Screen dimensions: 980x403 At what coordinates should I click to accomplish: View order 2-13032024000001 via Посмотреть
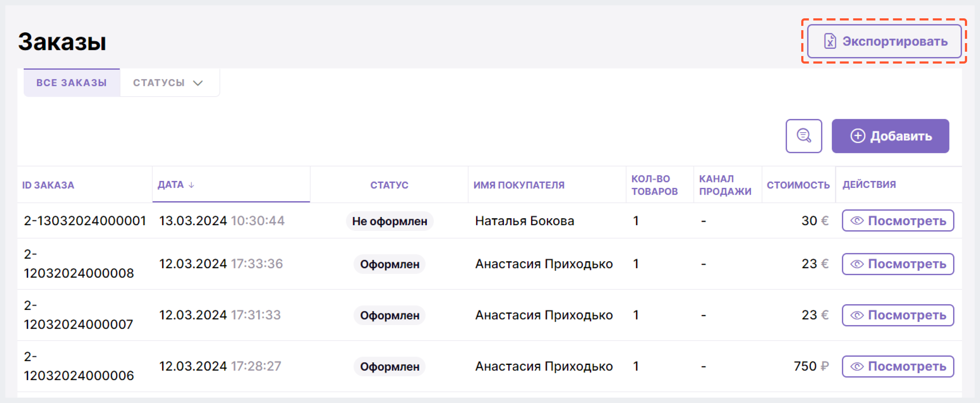[x=898, y=220]
